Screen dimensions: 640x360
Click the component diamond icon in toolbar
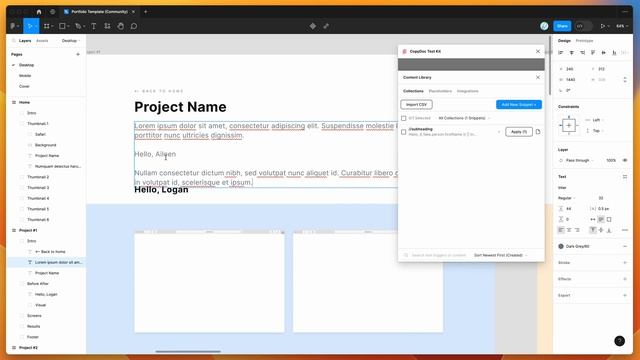pos(313,26)
